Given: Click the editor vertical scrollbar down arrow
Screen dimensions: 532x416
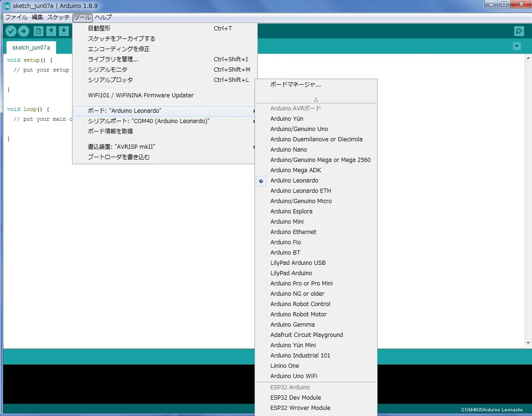Looking at the screenshot, I should (x=528, y=343).
